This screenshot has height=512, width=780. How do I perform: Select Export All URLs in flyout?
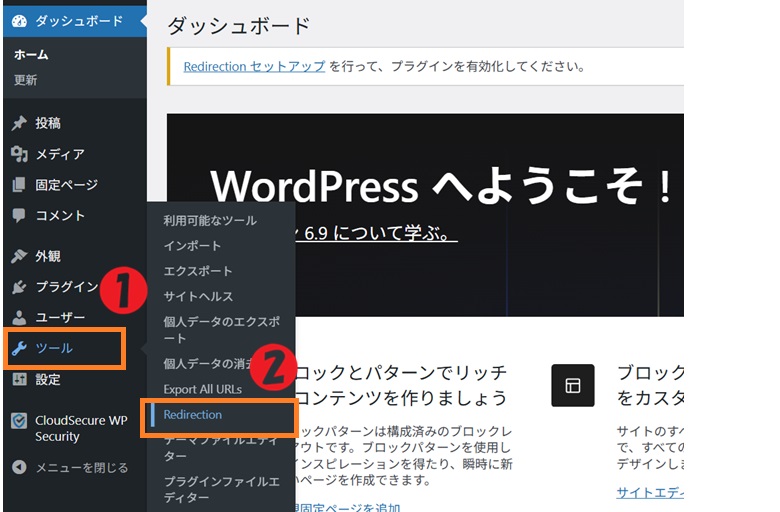pyautogui.click(x=202, y=390)
